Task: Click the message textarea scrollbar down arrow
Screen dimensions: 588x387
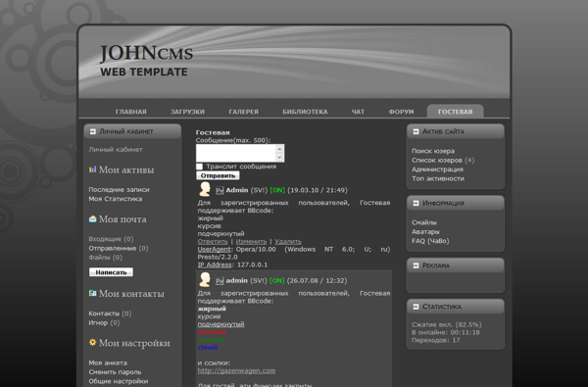Action: (279, 158)
